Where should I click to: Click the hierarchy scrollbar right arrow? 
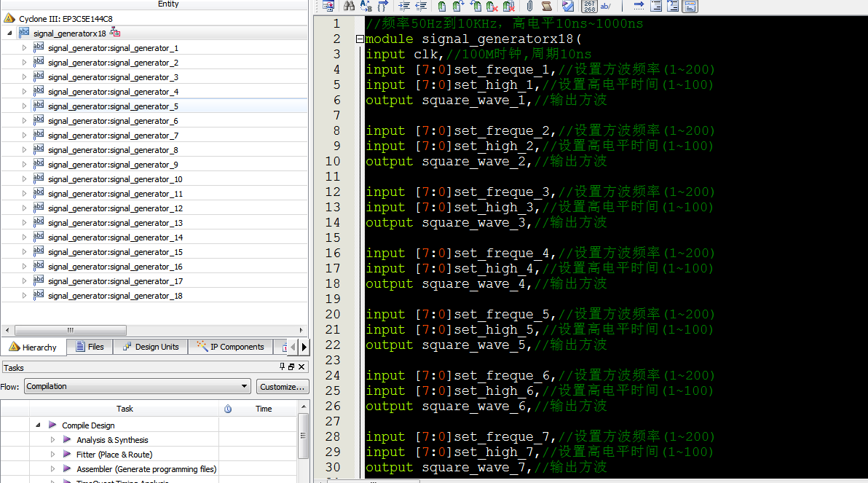[301, 330]
